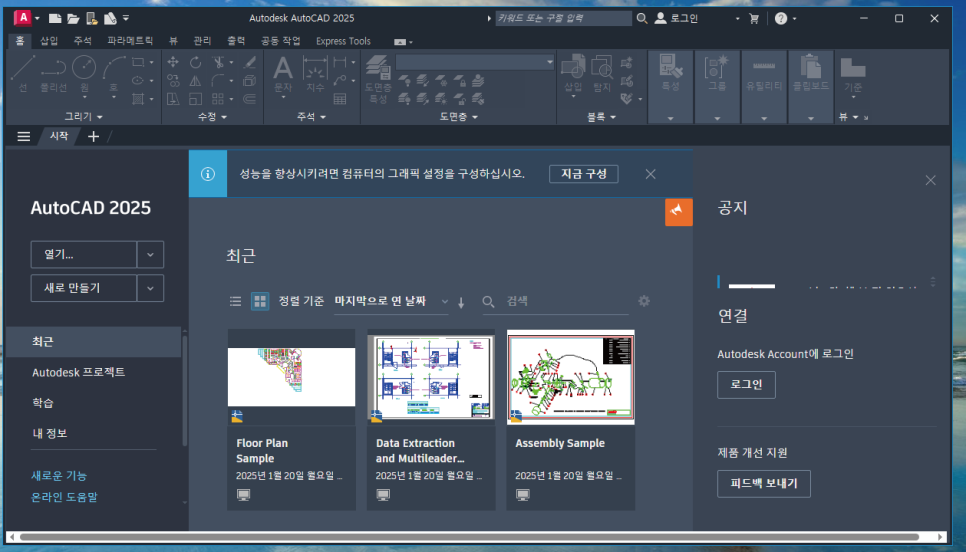
Task: Click 로그인 button under Autodesk Account
Action: (x=746, y=384)
